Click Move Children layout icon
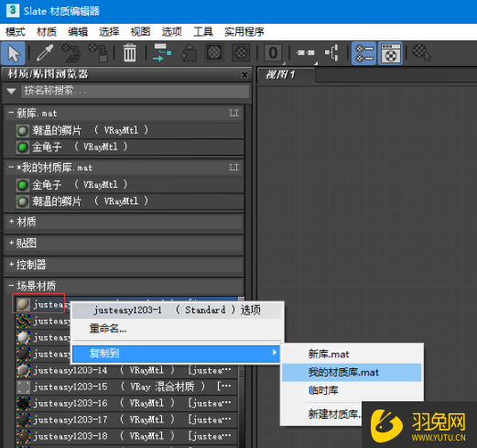The height and width of the screenshot is (448, 477). [x=162, y=53]
